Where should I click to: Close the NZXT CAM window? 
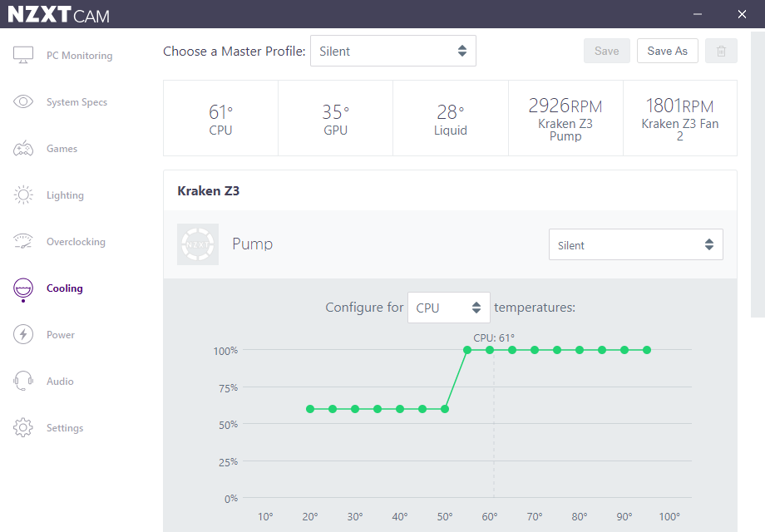coord(742,14)
